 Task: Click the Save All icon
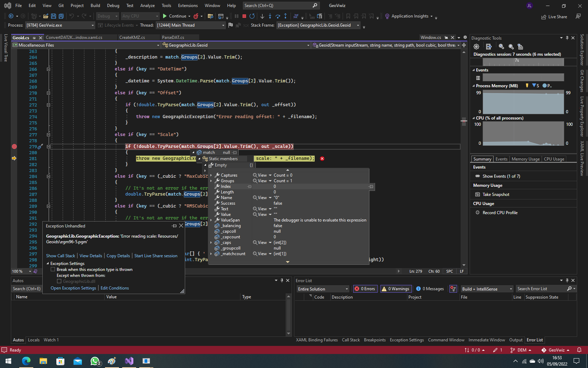coord(61,16)
